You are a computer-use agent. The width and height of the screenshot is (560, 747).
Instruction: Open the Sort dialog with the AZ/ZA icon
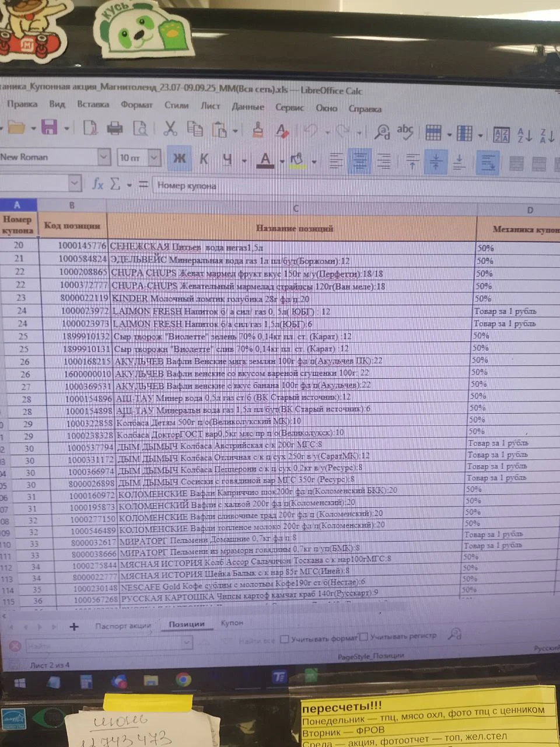(501, 135)
